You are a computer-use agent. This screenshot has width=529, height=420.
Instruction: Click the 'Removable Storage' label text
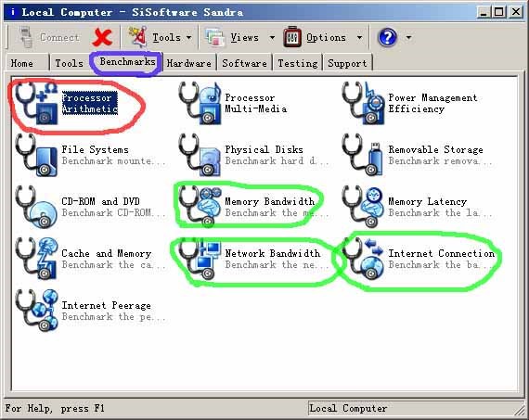click(435, 149)
